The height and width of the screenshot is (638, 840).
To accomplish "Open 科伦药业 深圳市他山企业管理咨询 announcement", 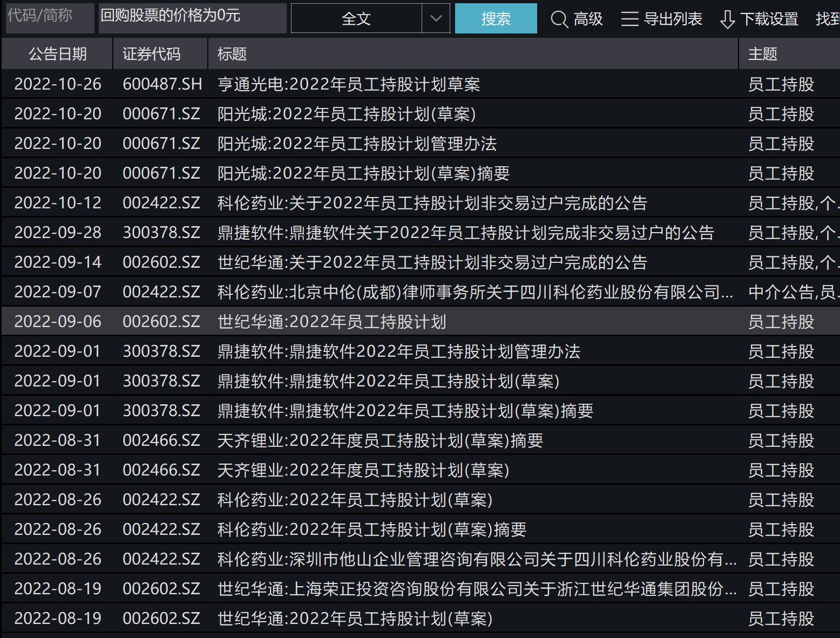I will coord(477,559).
